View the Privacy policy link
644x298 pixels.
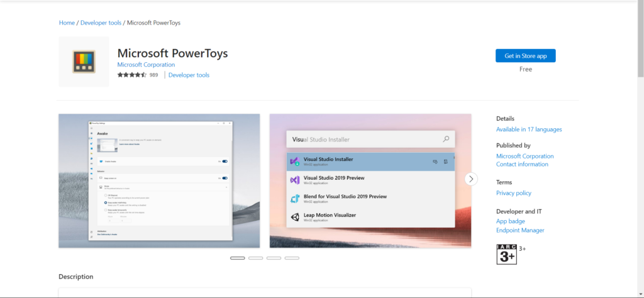[513, 193]
